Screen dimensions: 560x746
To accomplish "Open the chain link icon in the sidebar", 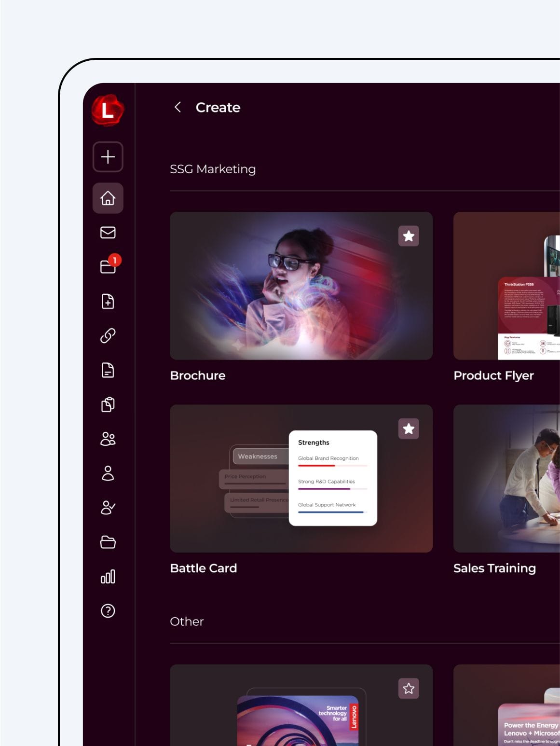I will [x=108, y=336].
